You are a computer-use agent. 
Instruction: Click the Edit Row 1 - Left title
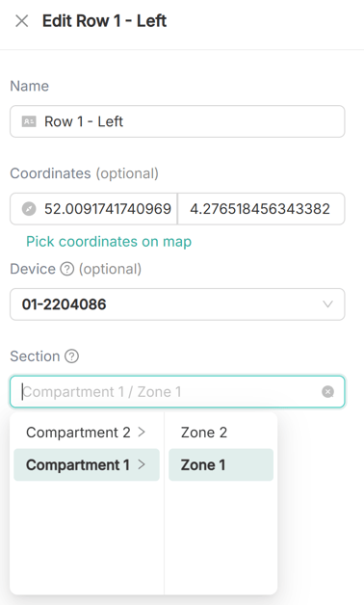(x=105, y=21)
